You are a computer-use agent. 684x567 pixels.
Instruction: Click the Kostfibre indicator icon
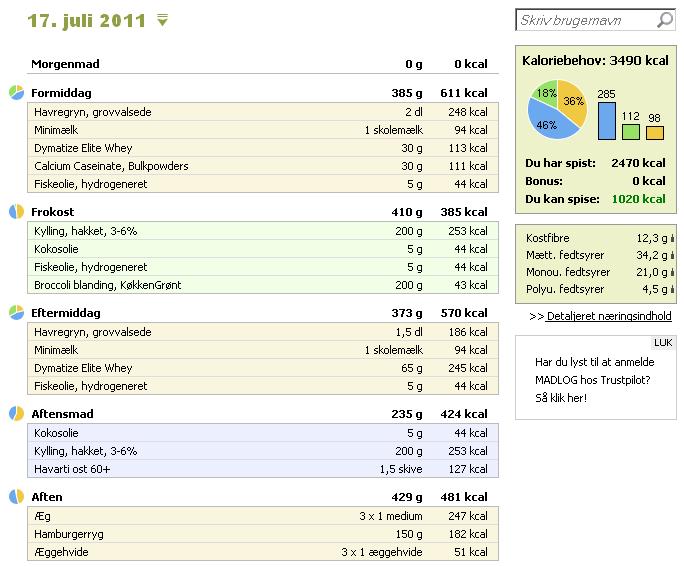pyautogui.click(x=672, y=238)
